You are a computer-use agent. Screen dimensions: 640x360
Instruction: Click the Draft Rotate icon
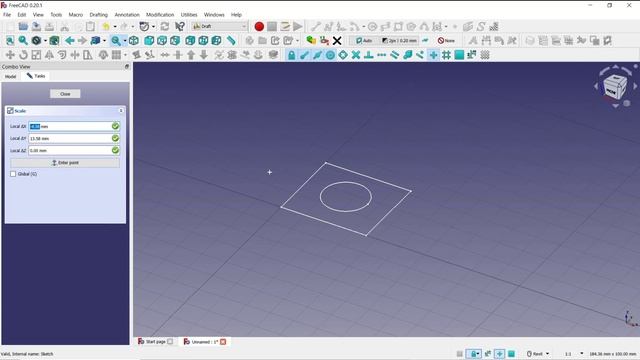[x=23, y=55]
